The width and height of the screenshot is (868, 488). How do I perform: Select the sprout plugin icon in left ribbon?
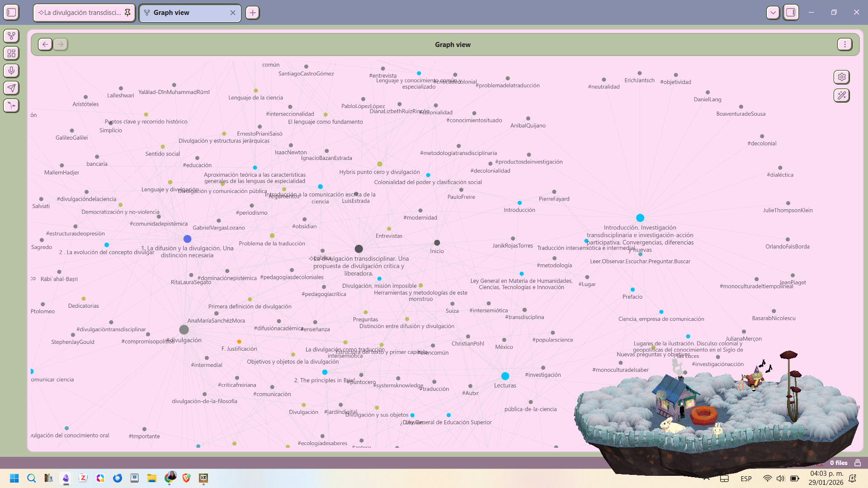point(11,105)
